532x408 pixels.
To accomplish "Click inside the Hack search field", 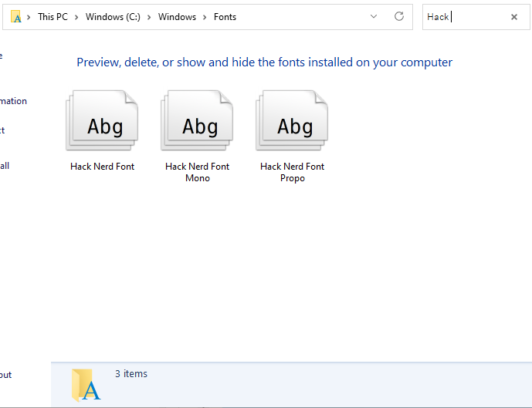I will click(x=475, y=17).
